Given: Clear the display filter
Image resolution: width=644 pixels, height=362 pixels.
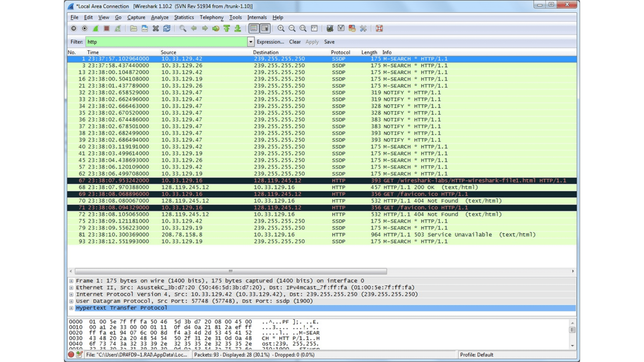Looking at the screenshot, I should (295, 42).
